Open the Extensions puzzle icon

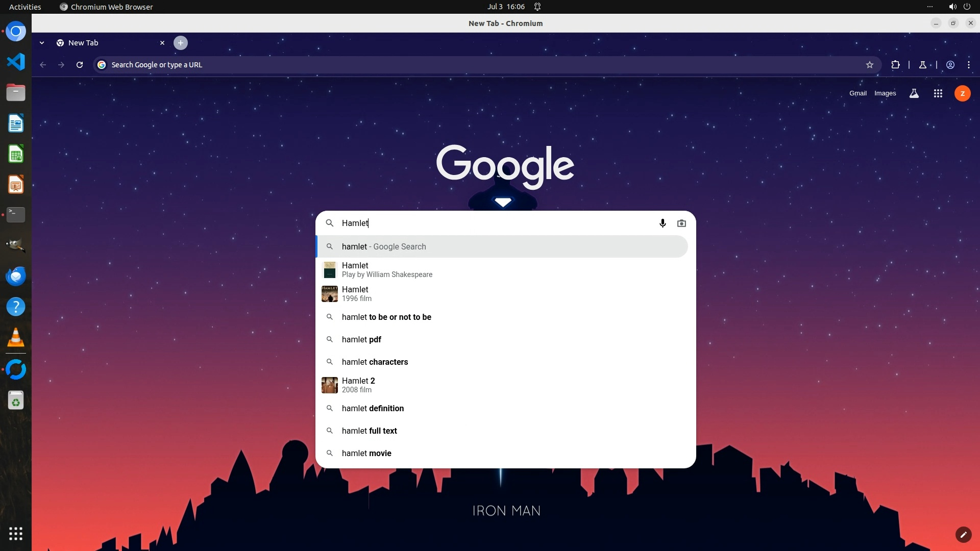click(895, 65)
